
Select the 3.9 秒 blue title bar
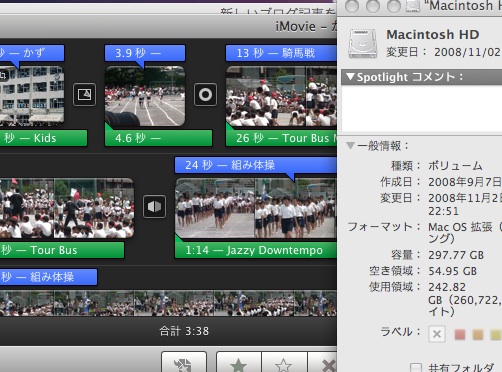point(145,53)
